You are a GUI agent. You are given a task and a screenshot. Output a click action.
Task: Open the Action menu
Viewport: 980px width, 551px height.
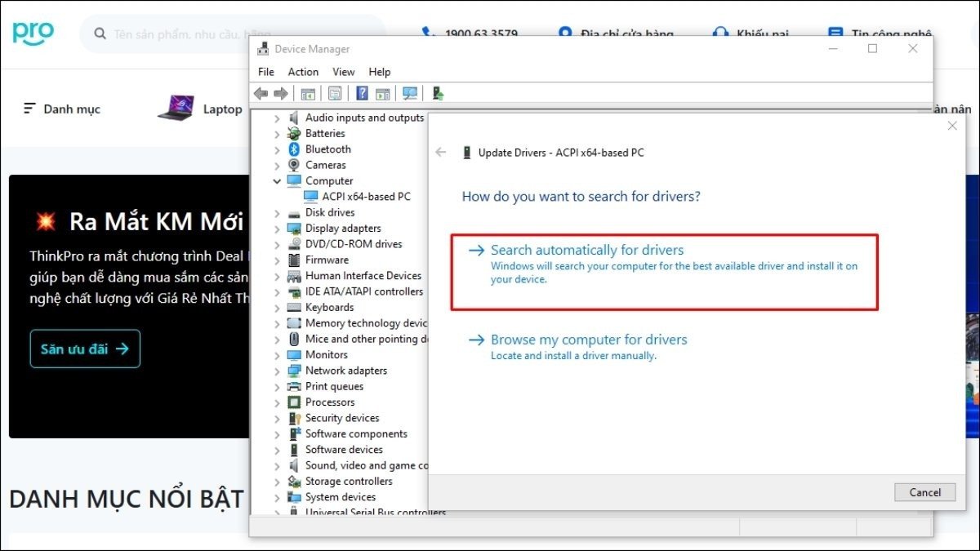tap(302, 72)
